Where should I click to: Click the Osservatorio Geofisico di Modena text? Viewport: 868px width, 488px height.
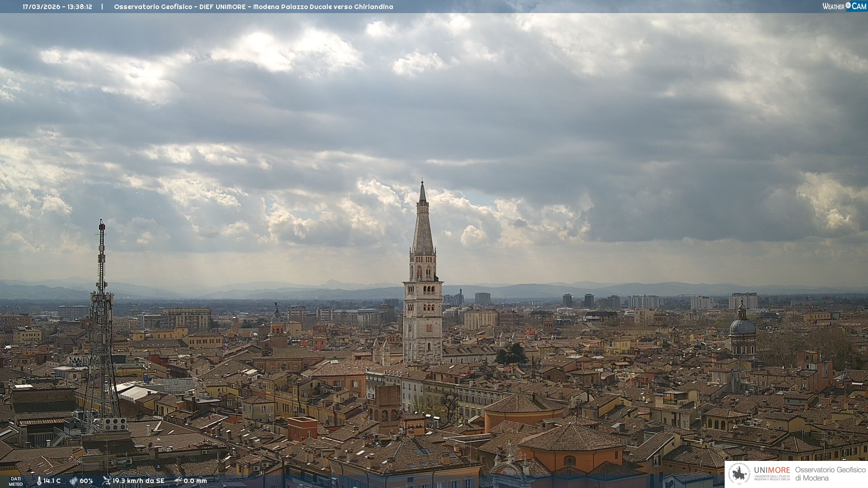830,474
